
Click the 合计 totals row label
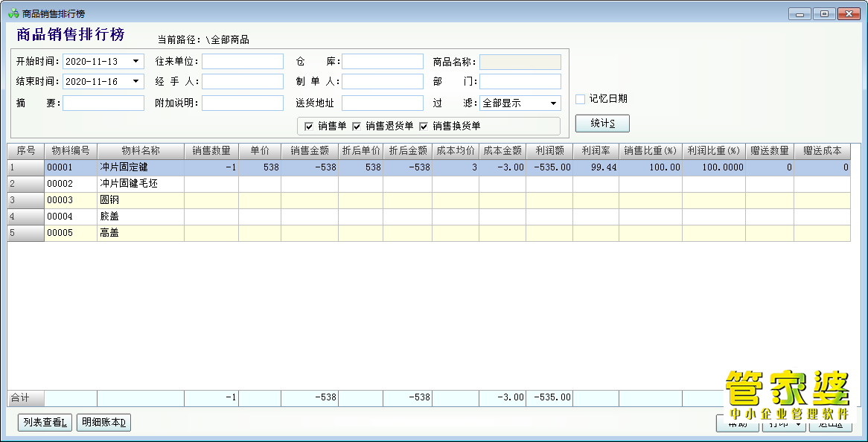pyautogui.click(x=26, y=397)
